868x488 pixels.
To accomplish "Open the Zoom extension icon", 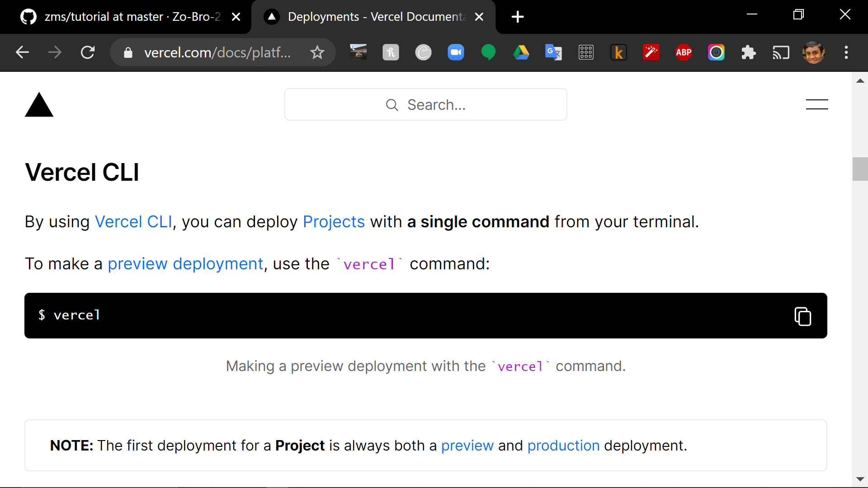I will (x=456, y=52).
